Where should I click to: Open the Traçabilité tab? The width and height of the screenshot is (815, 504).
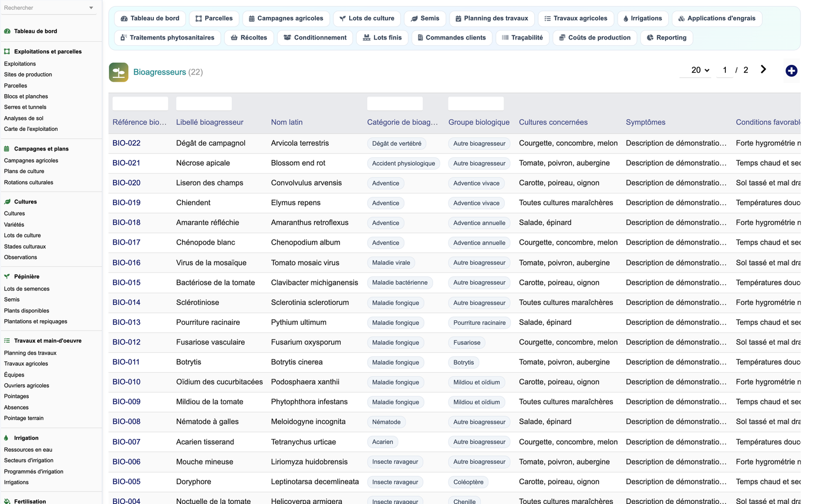click(x=522, y=38)
